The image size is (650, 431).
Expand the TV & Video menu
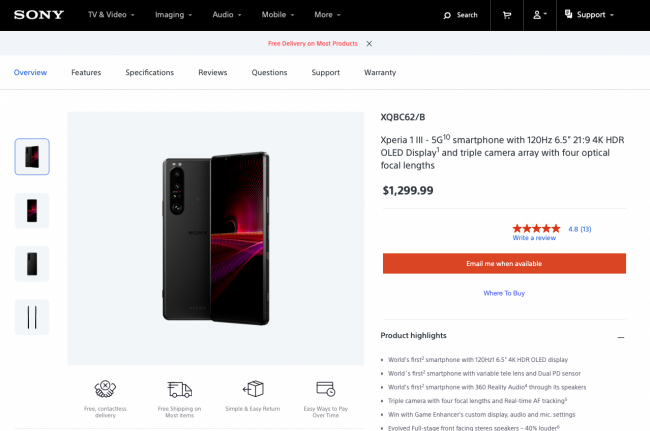[x=113, y=15]
